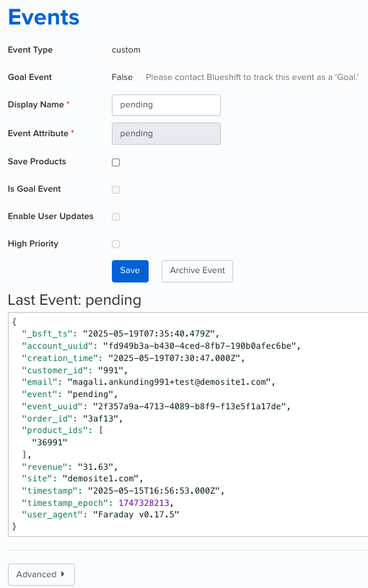Click the Enable User Updates label
The width and height of the screenshot is (368, 588).
point(51,216)
